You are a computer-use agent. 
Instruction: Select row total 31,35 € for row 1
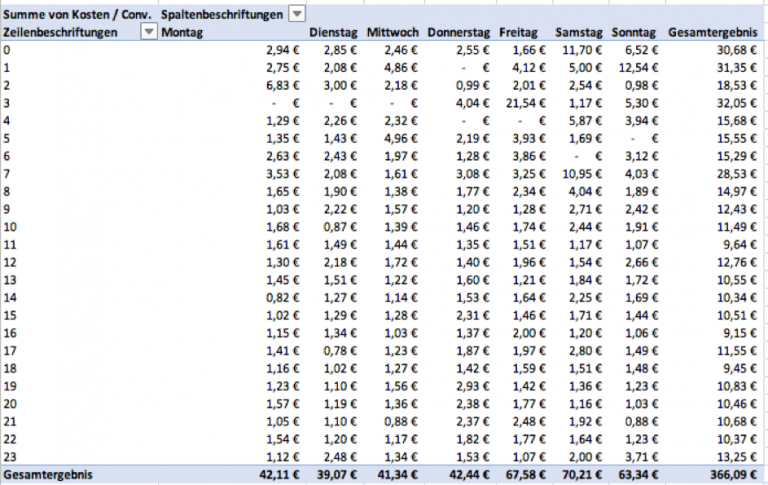point(737,68)
